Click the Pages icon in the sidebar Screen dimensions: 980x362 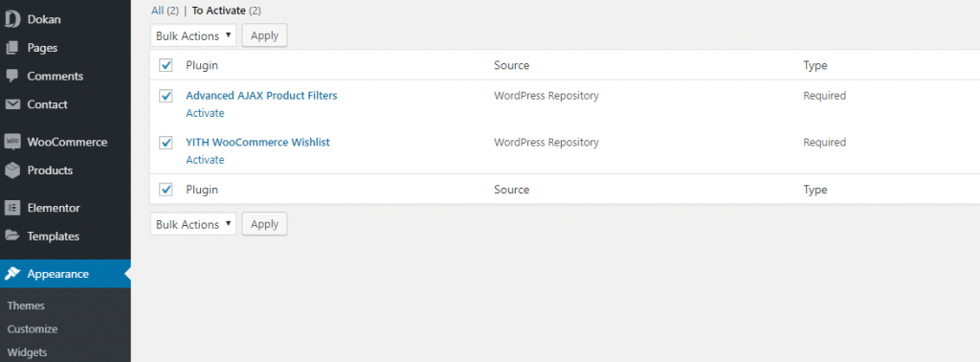pos(11,48)
